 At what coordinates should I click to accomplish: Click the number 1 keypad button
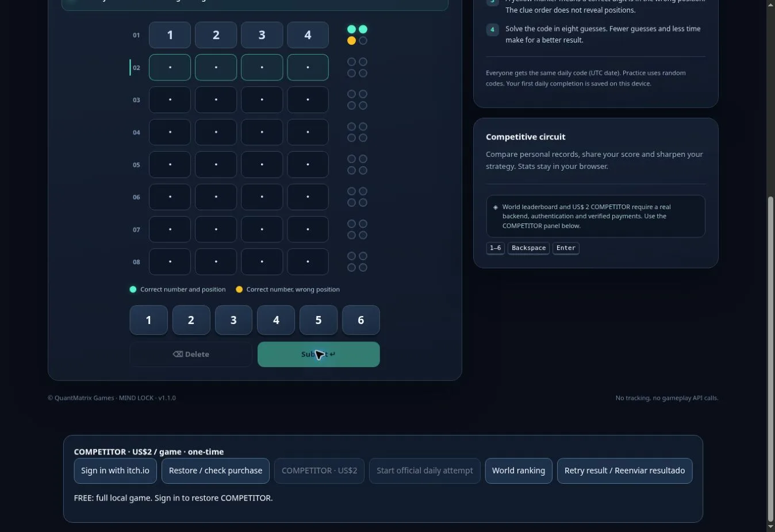pyautogui.click(x=148, y=320)
